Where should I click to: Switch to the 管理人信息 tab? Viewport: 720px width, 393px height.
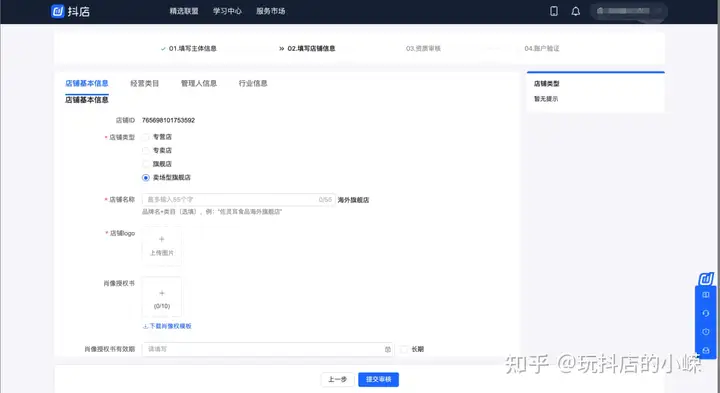[x=198, y=83]
